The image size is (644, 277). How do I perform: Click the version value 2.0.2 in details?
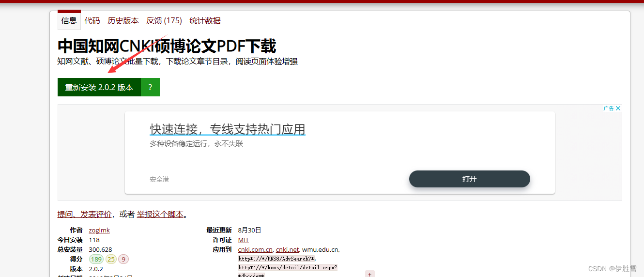(x=96, y=269)
